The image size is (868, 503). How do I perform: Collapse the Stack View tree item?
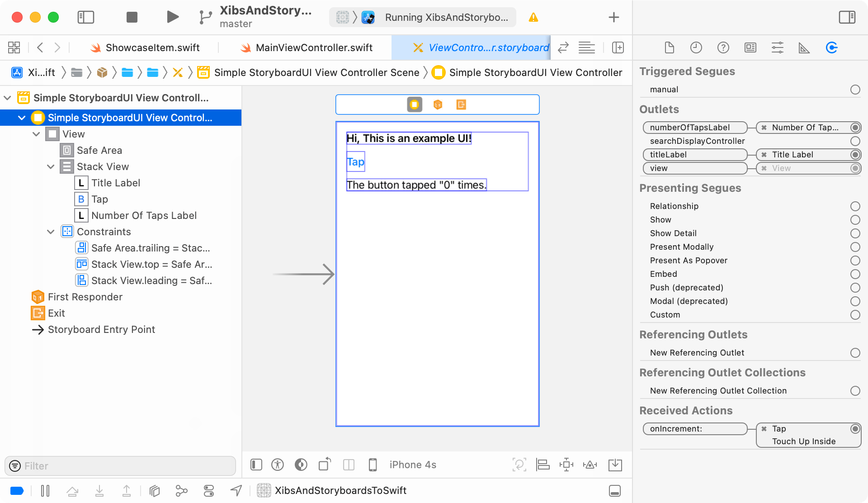point(51,166)
